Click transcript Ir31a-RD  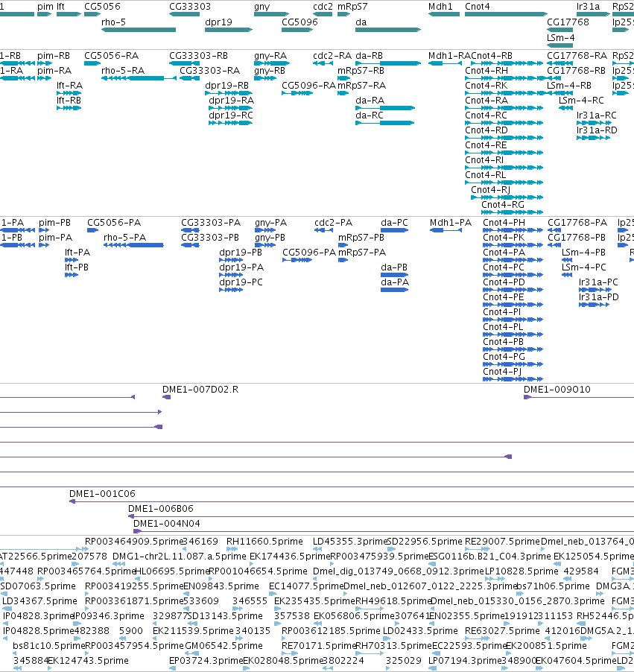(x=597, y=130)
